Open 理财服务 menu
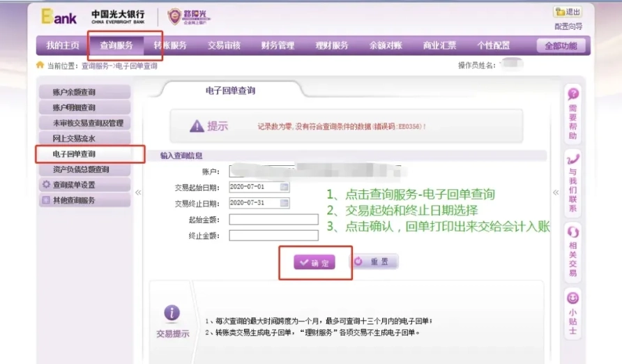Image resolution: width=622 pixels, height=364 pixels. click(332, 45)
